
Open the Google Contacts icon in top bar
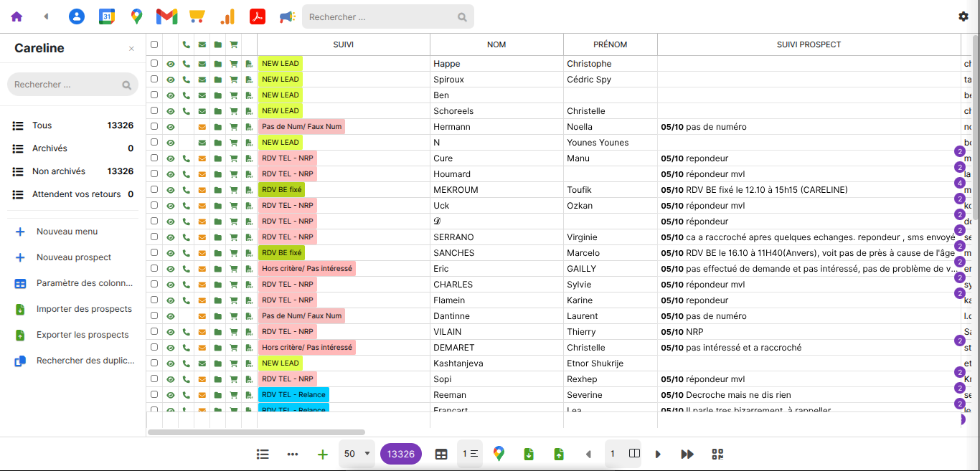pyautogui.click(x=77, y=16)
